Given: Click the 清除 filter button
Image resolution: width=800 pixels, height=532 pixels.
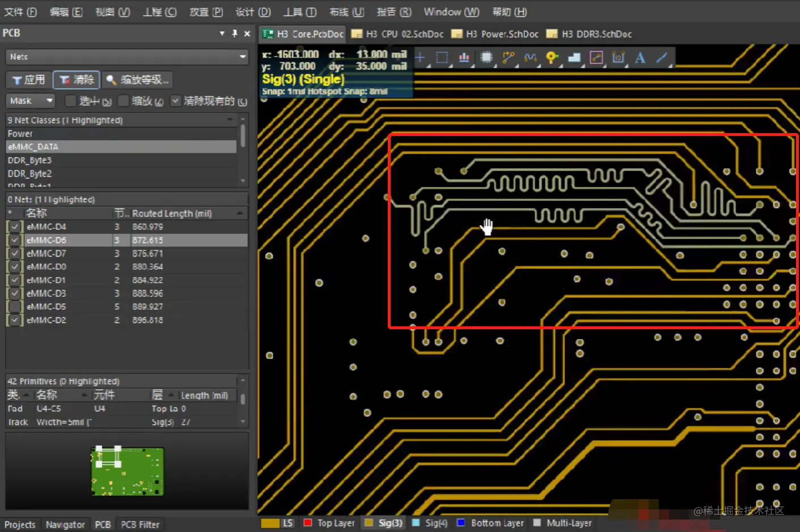Looking at the screenshot, I should [77, 80].
